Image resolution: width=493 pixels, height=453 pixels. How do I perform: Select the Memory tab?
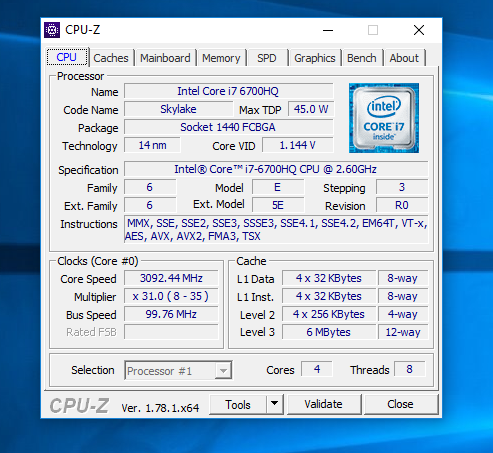click(x=221, y=58)
